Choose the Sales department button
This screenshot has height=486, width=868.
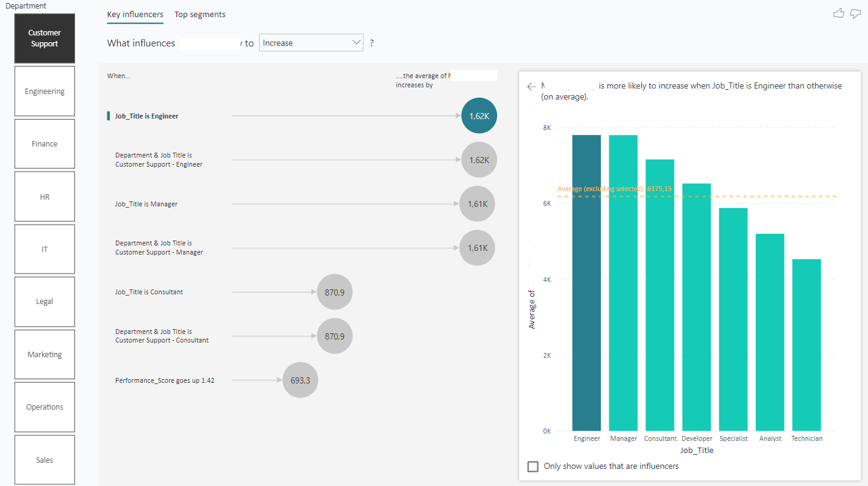45,460
